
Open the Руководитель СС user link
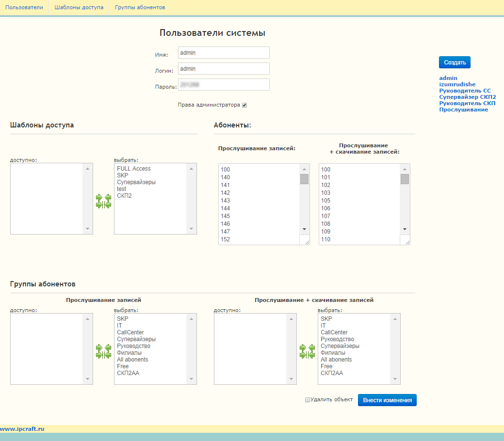(465, 91)
